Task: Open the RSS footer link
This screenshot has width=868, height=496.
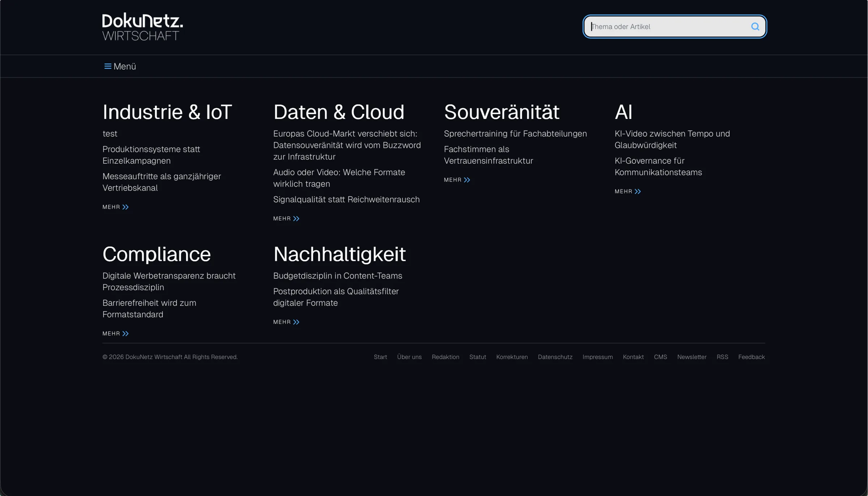Action: [722, 357]
